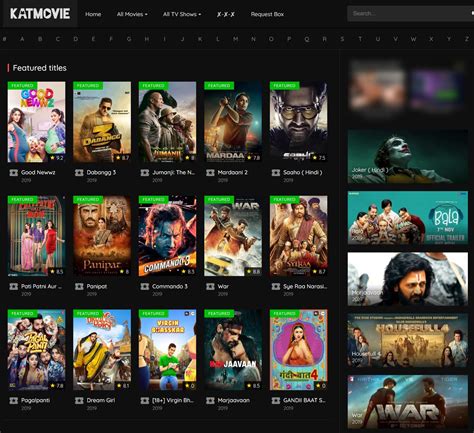Filter titles by letter W
Viewport: 474px width, 433px height.
(413, 39)
